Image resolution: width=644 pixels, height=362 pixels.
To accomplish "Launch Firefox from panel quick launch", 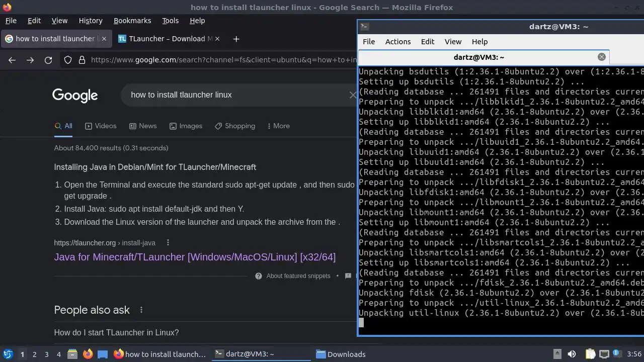I will tap(88, 354).
